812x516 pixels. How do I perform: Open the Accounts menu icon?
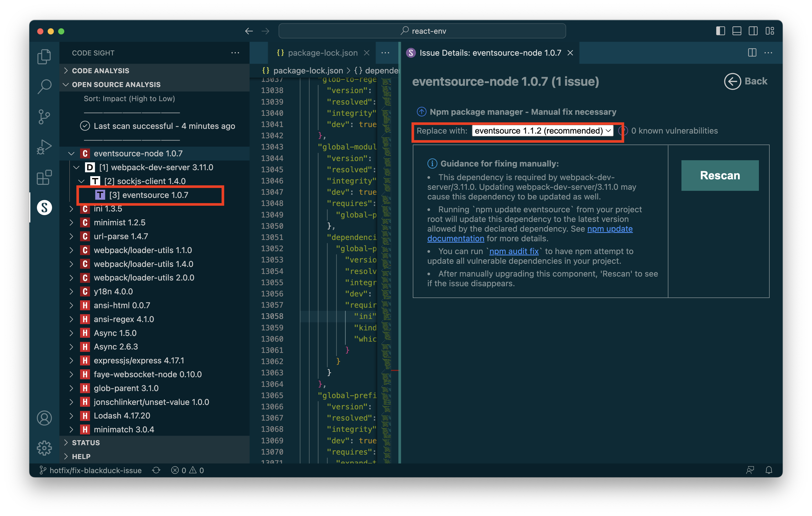[x=44, y=418]
